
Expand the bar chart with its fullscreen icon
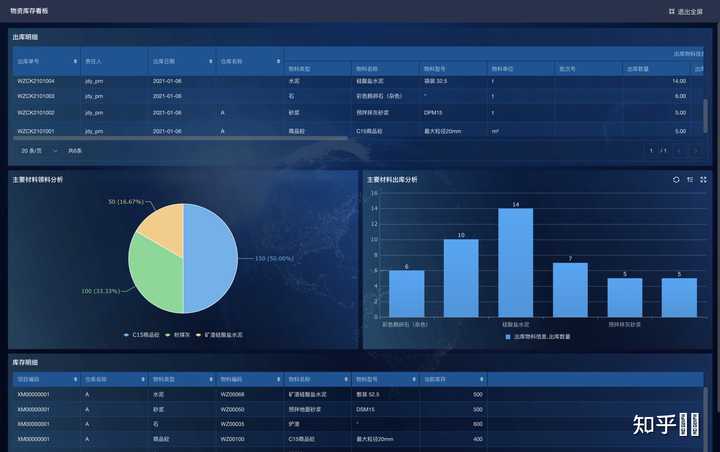point(703,180)
